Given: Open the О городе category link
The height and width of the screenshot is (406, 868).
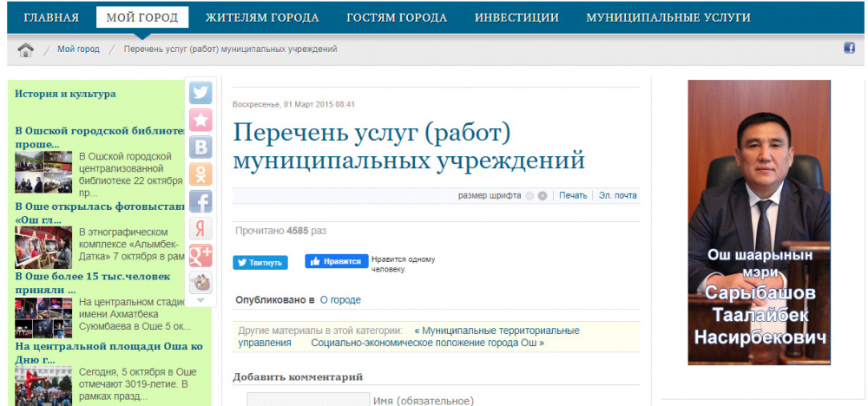Looking at the screenshot, I should coord(340,300).
